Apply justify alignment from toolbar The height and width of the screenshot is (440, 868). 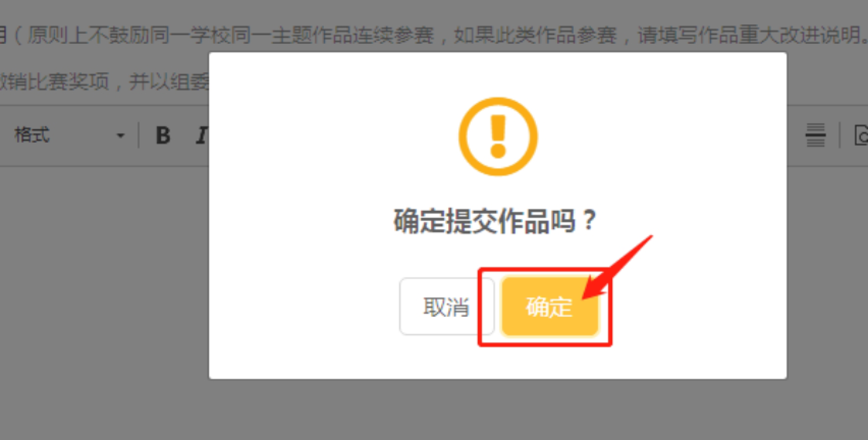click(815, 135)
